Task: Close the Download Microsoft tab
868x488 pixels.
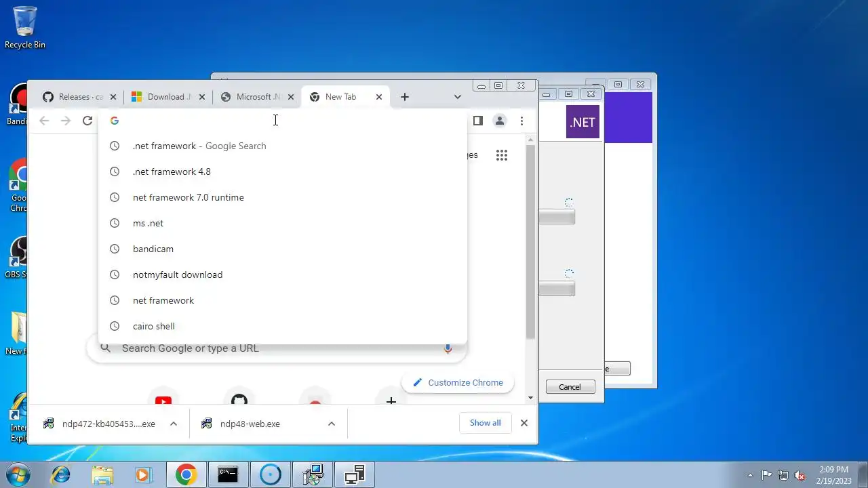Action: coord(202,97)
